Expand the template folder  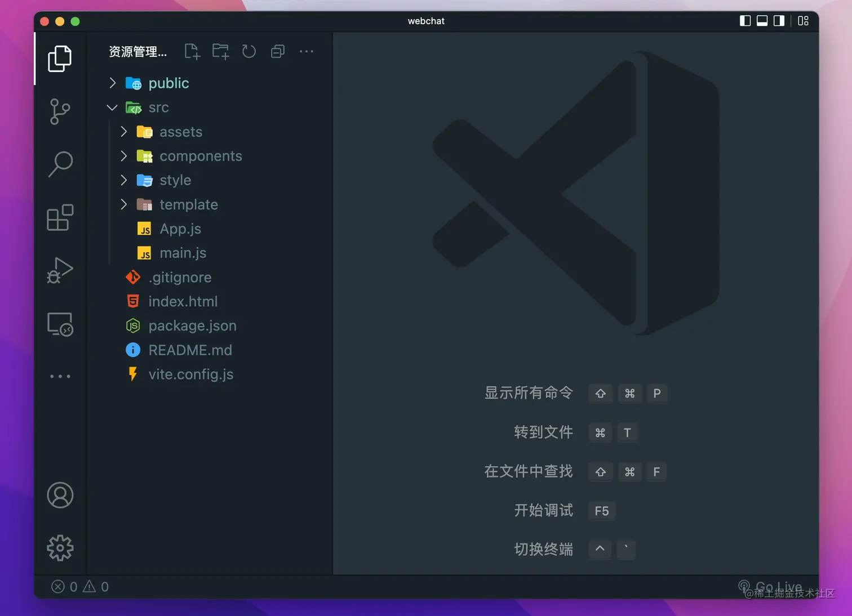coord(124,204)
